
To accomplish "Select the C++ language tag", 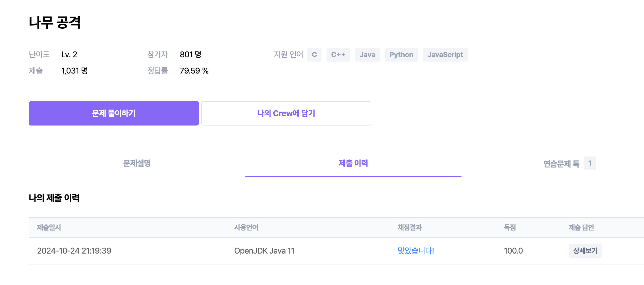I will [x=338, y=55].
